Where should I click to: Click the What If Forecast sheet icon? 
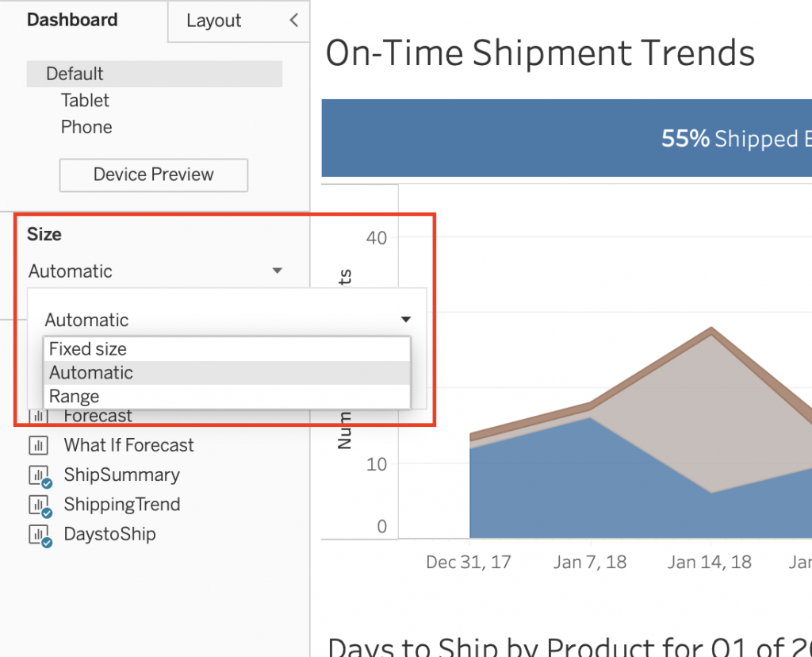(38, 446)
